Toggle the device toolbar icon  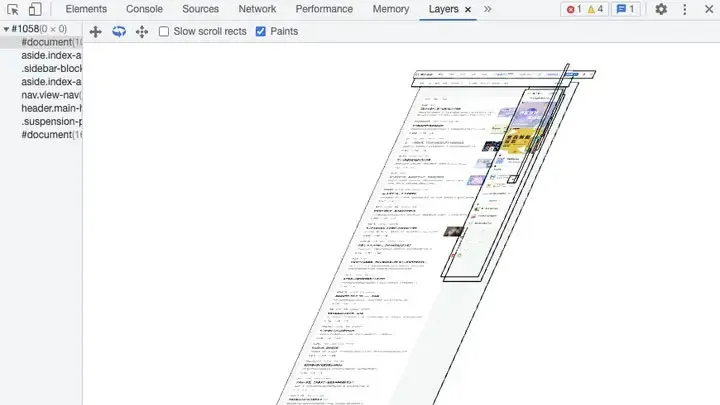[x=35, y=10]
